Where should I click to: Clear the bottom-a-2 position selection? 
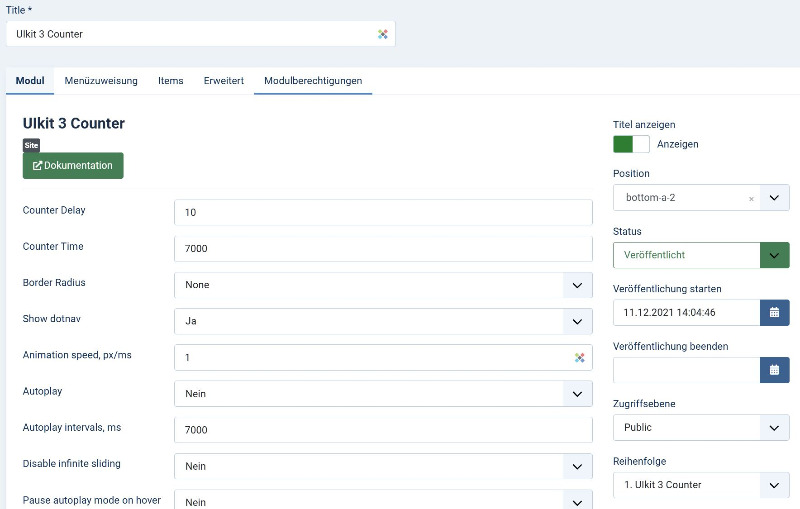[x=751, y=199]
